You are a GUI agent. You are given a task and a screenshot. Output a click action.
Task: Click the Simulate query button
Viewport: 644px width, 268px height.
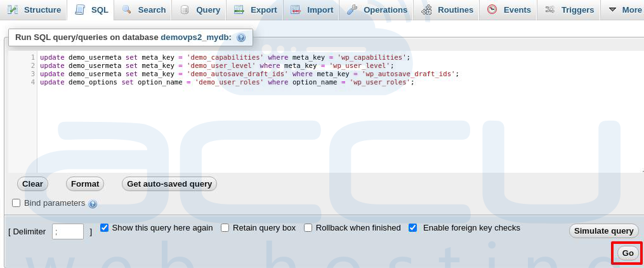pos(604,231)
